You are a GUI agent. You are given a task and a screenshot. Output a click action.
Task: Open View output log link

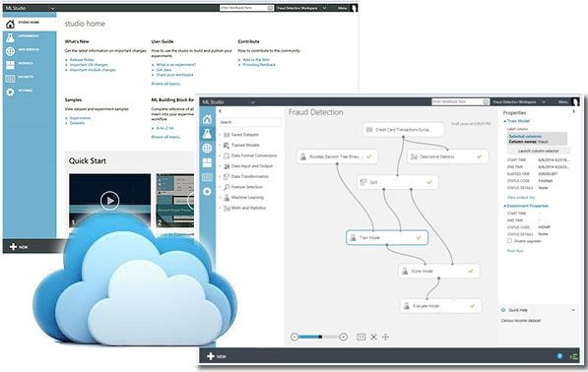[521, 198]
